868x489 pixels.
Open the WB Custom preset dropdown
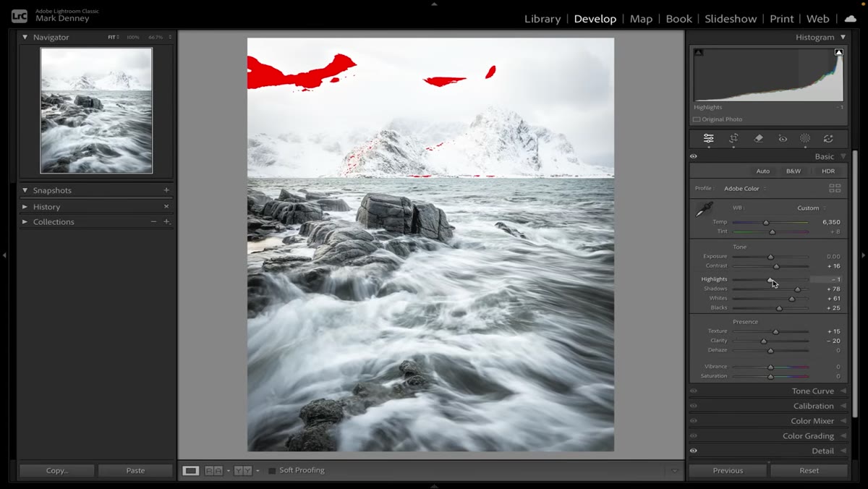point(811,208)
